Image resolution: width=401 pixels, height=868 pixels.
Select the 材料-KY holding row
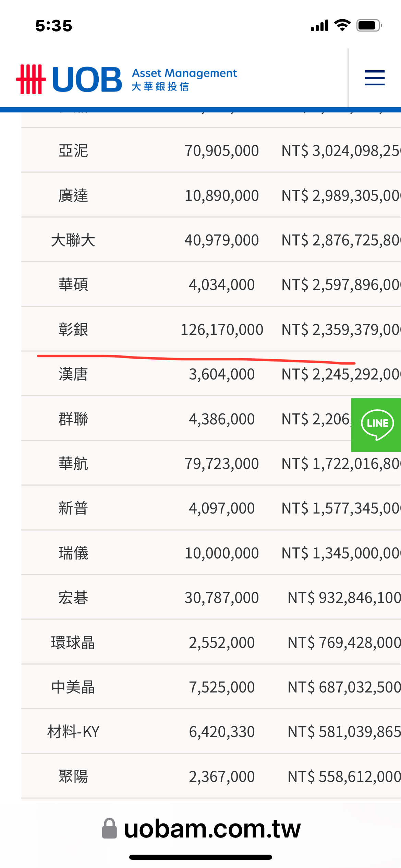[211, 731]
